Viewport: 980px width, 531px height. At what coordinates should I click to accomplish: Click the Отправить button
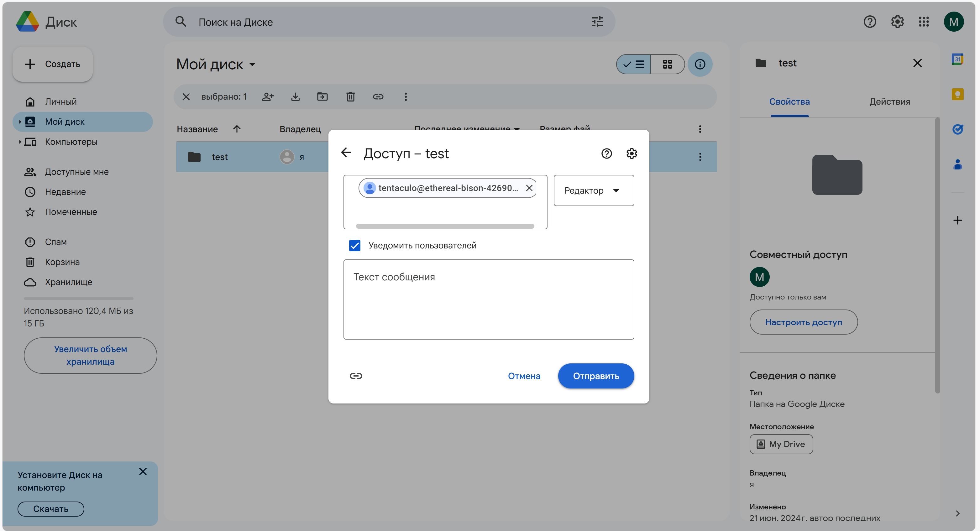tap(596, 376)
